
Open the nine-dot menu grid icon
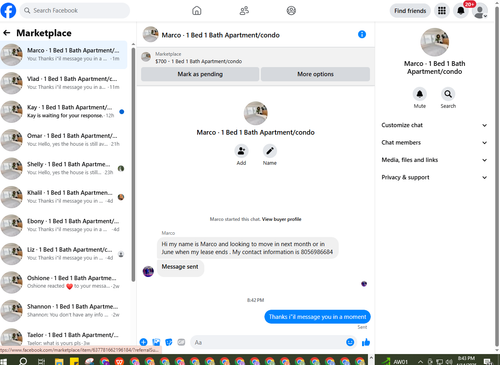442,11
